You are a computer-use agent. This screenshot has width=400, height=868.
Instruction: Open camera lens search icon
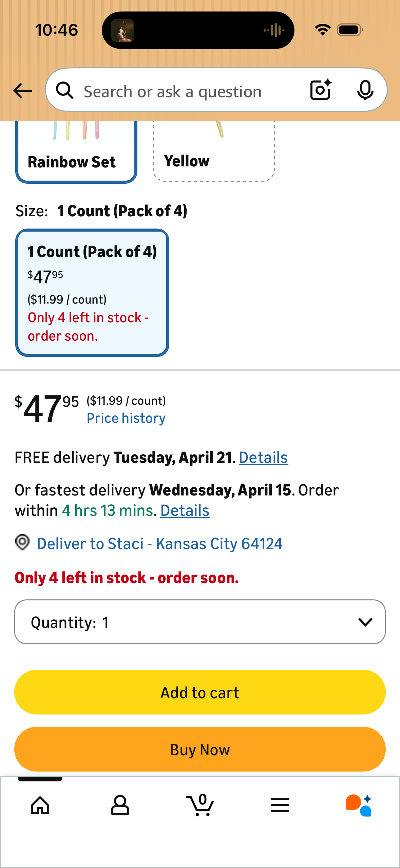(x=321, y=90)
